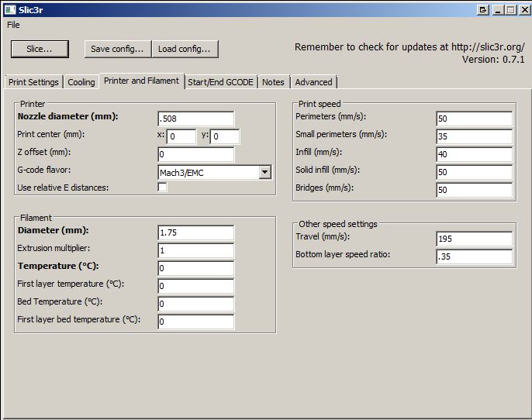Click the Bottom layer speed ratio field
Screen dimensions: 532x420
(474, 256)
